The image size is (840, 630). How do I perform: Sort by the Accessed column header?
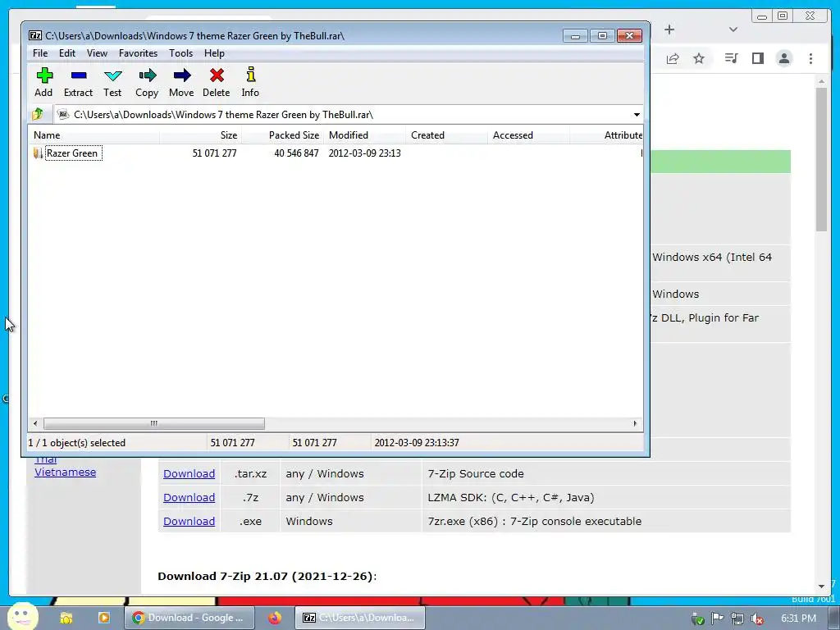[528, 135]
